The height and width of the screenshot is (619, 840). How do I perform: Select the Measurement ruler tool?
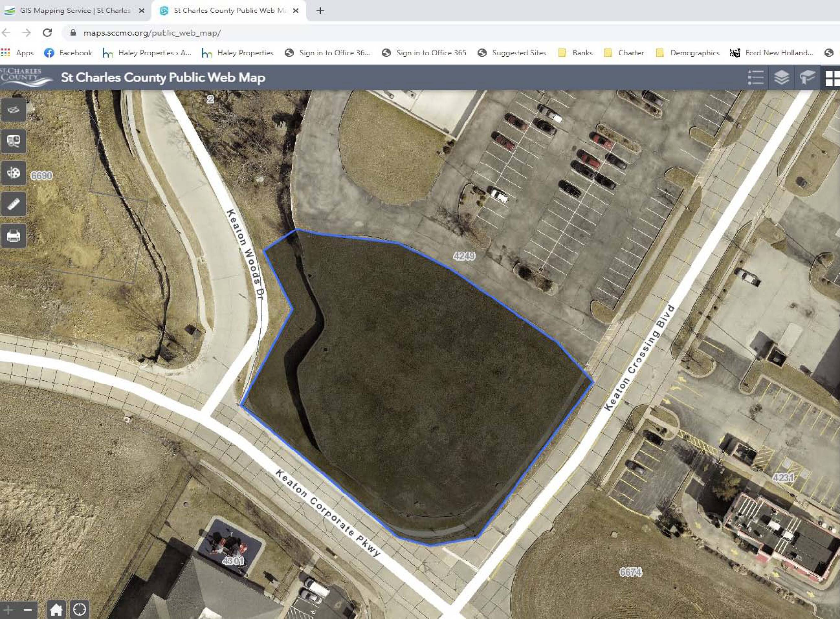point(14,204)
